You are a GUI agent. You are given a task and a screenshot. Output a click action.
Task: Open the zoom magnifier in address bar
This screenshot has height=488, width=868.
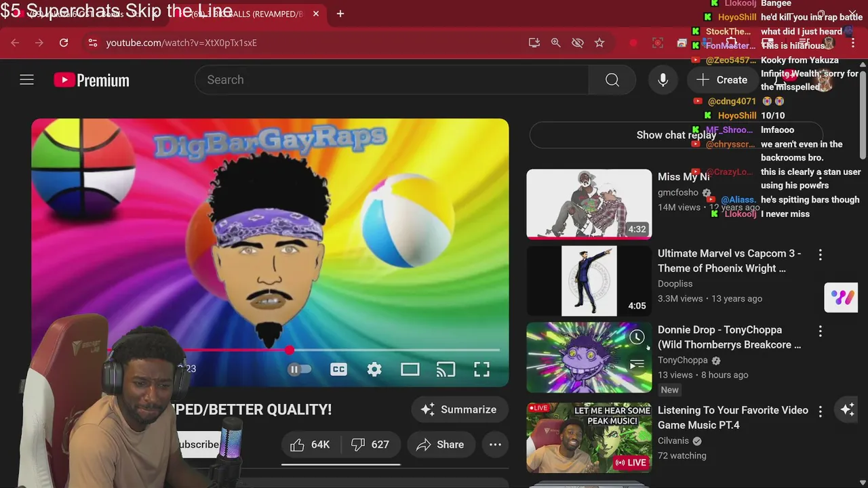pos(556,43)
